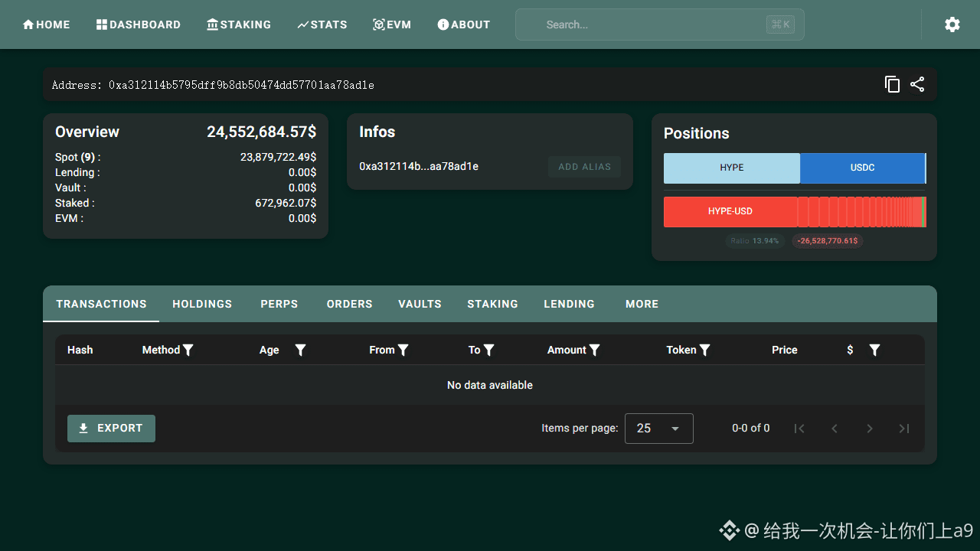The image size is (980, 551).
Task: Switch to the Vaults tab
Action: (420, 304)
